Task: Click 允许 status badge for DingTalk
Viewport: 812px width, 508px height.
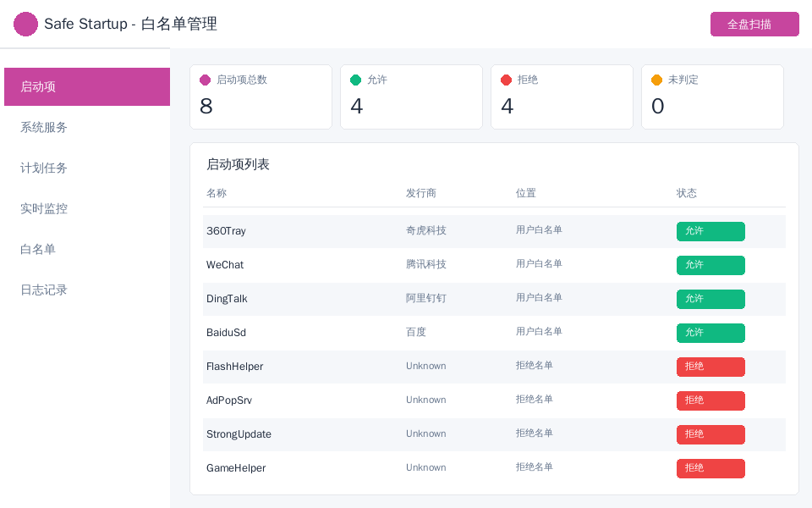Action: click(710, 299)
